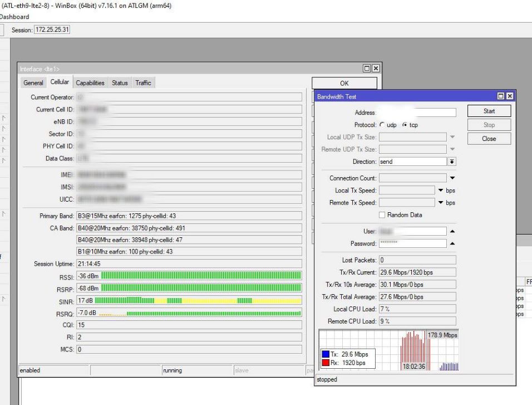Click Tx/Rx Total Average value
The image size is (532, 405).
[417, 296]
